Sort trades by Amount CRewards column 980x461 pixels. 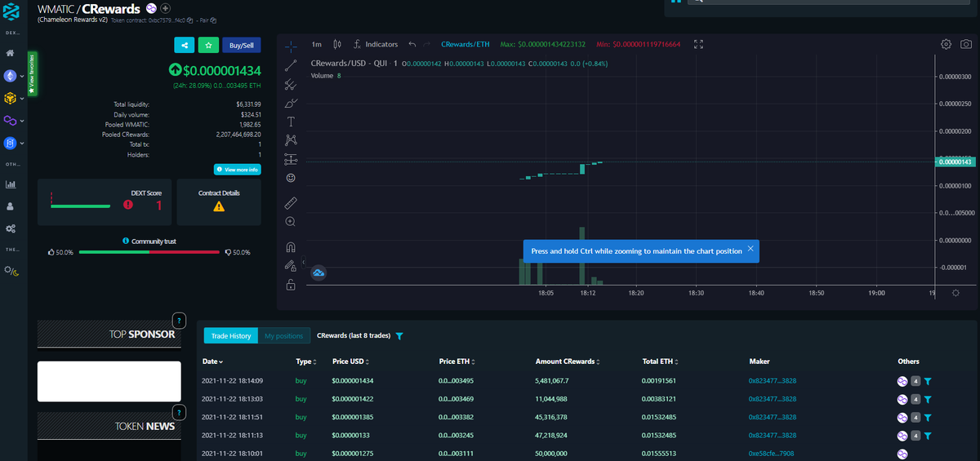[568, 361]
